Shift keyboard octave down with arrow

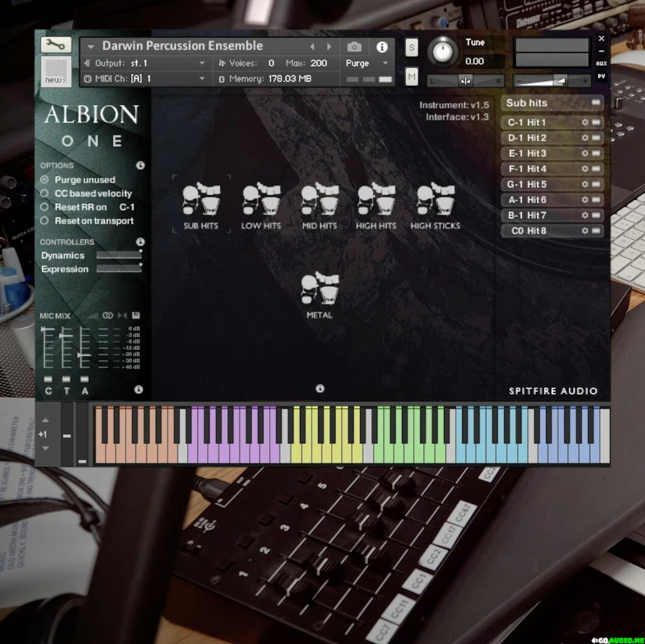tap(46, 448)
